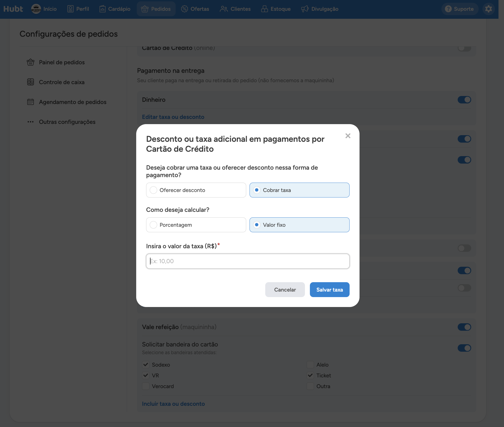
Task: Uncheck the VR checkbox
Action: (146, 375)
